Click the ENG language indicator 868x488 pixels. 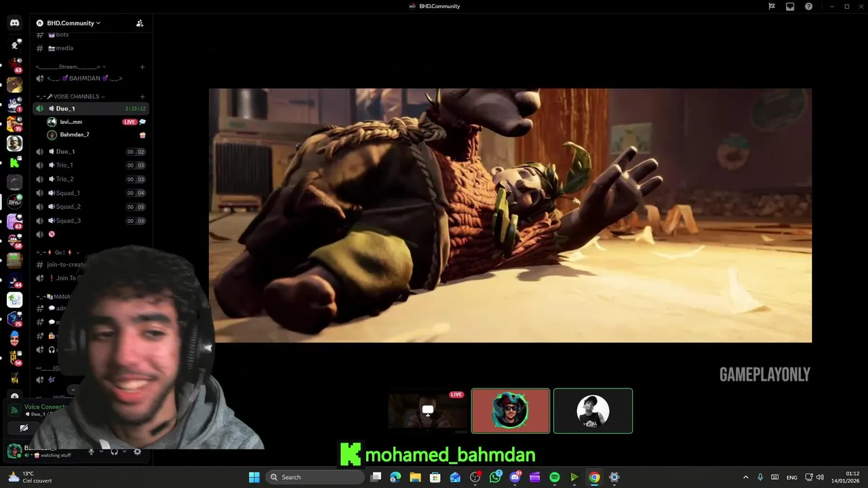pyautogui.click(x=791, y=478)
